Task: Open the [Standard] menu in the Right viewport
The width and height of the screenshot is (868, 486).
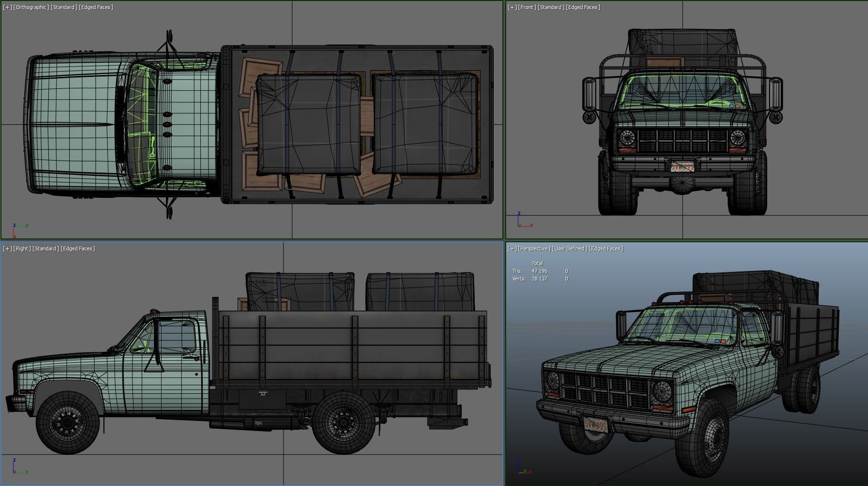Action: pyautogui.click(x=46, y=248)
